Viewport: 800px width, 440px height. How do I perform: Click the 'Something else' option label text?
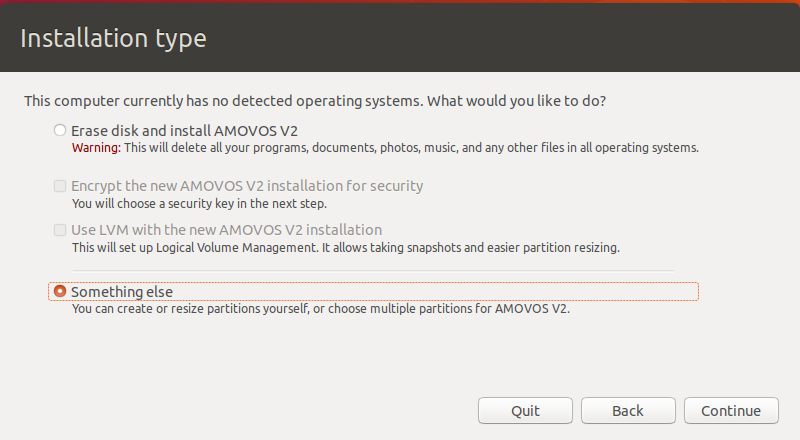pyautogui.click(x=122, y=291)
